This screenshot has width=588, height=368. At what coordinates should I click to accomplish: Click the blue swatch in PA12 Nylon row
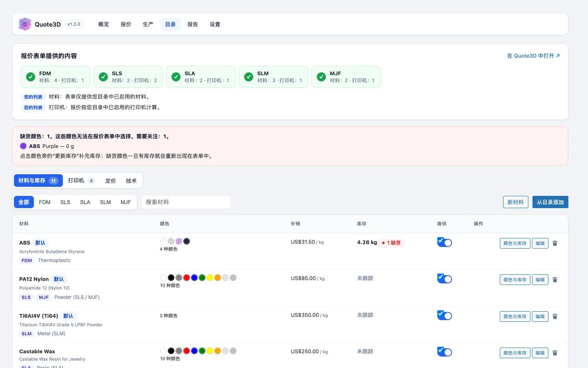pyautogui.click(x=194, y=278)
